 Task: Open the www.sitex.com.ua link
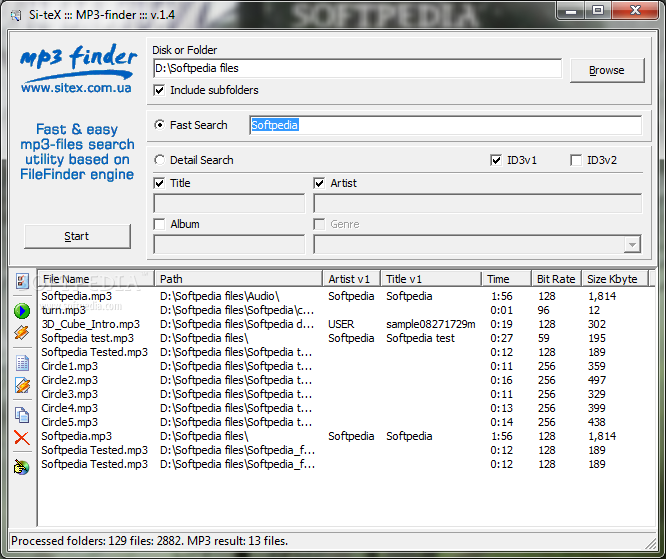(x=76, y=88)
